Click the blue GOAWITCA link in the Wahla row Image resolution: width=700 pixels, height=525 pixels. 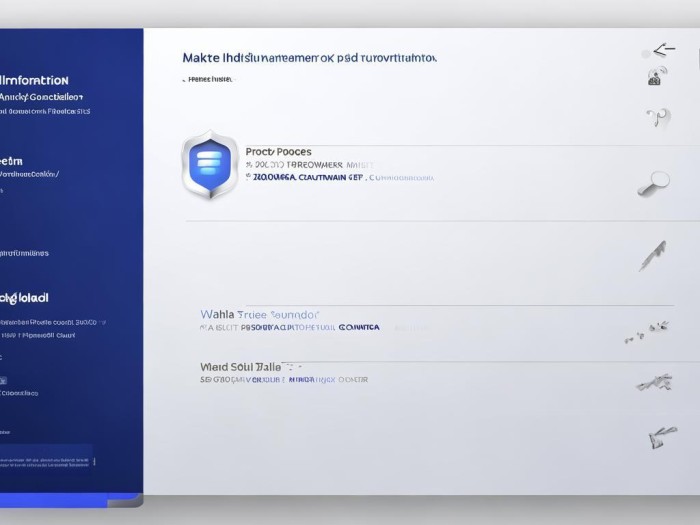click(x=358, y=327)
